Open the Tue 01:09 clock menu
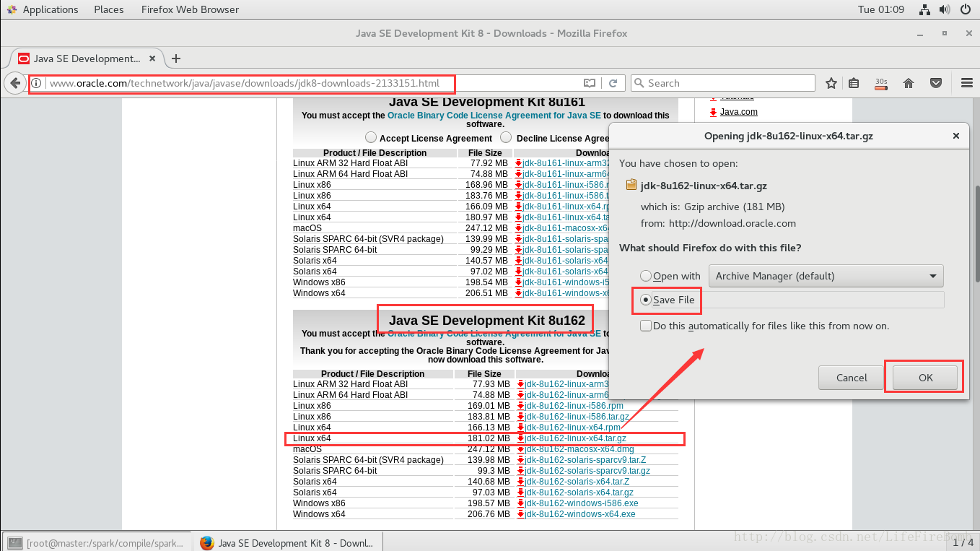 click(881, 9)
